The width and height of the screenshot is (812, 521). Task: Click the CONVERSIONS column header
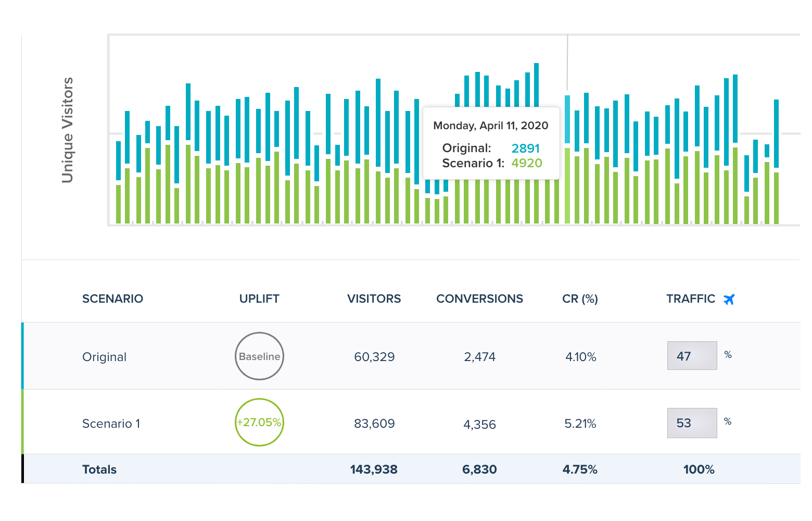(x=479, y=299)
